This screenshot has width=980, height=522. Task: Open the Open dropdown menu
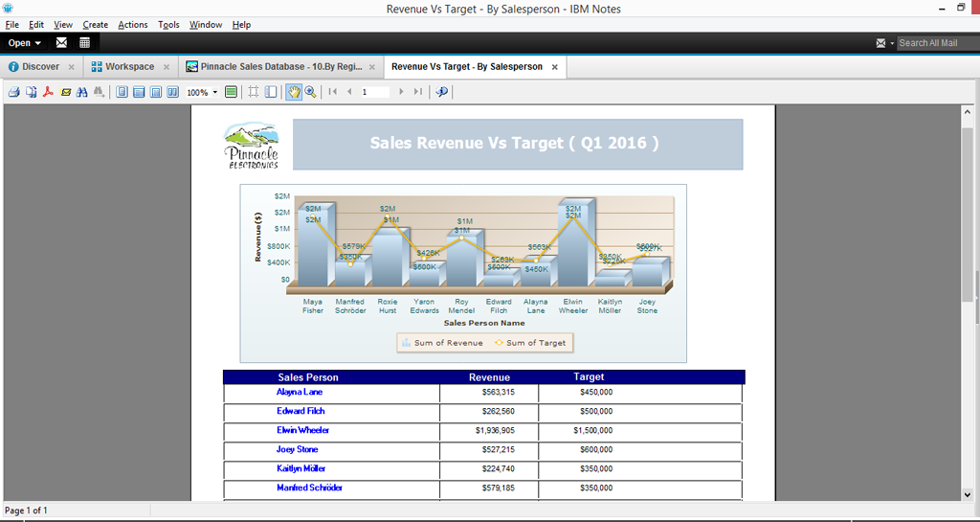coord(25,43)
